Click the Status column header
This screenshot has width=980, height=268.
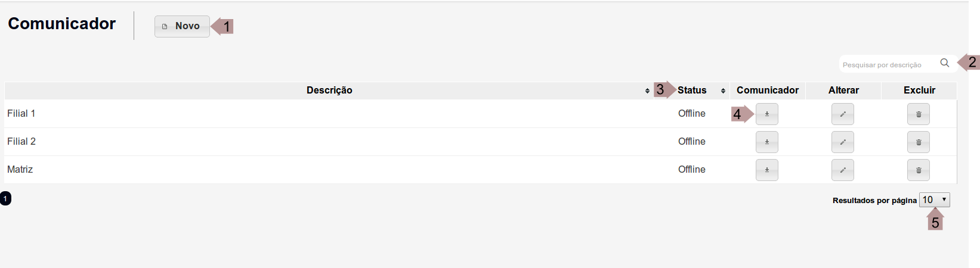coord(692,91)
